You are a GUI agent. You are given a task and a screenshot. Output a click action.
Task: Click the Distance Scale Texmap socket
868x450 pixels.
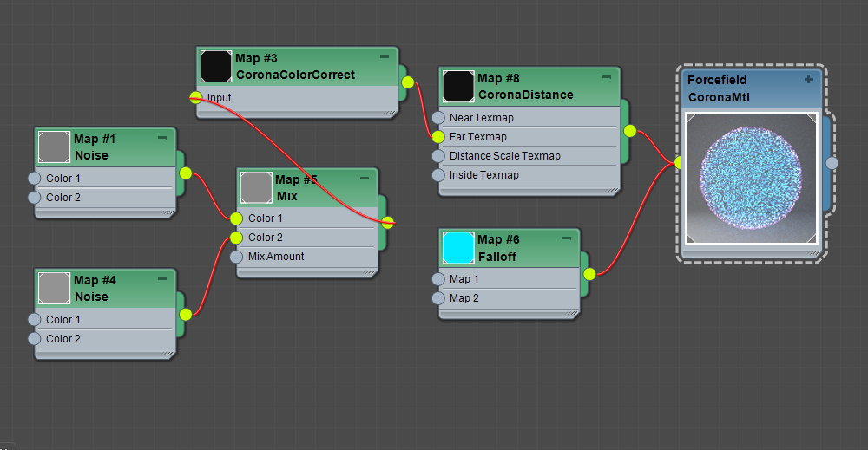tap(438, 156)
